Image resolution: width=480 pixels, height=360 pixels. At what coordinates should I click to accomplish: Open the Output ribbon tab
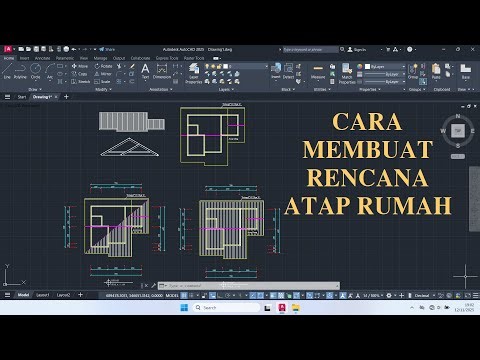[x=119, y=58]
